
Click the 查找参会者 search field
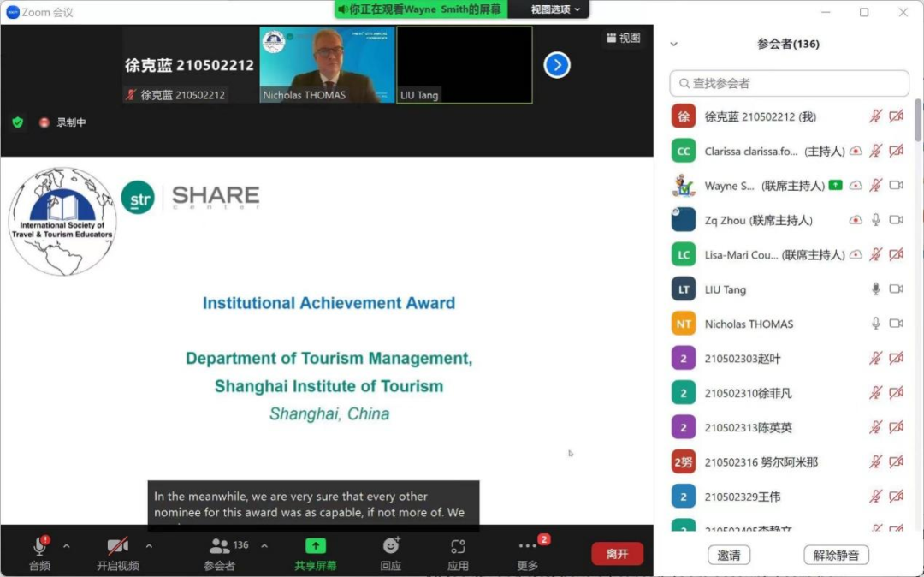tap(789, 83)
